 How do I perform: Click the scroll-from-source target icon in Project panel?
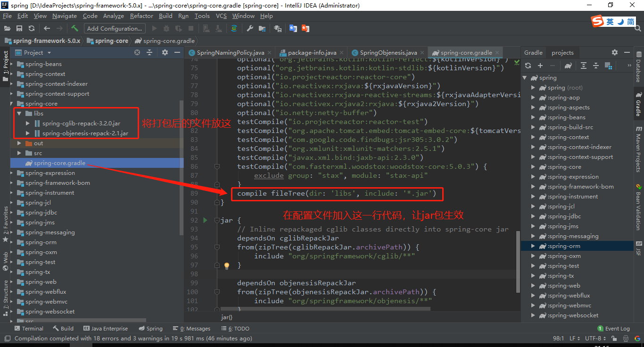click(x=137, y=52)
